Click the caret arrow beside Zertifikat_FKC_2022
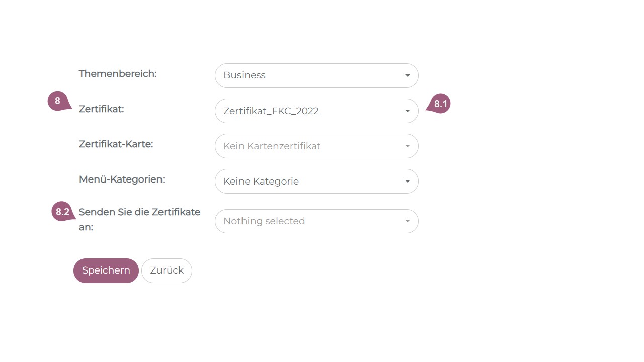The width and height of the screenshot is (644, 362). (407, 111)
